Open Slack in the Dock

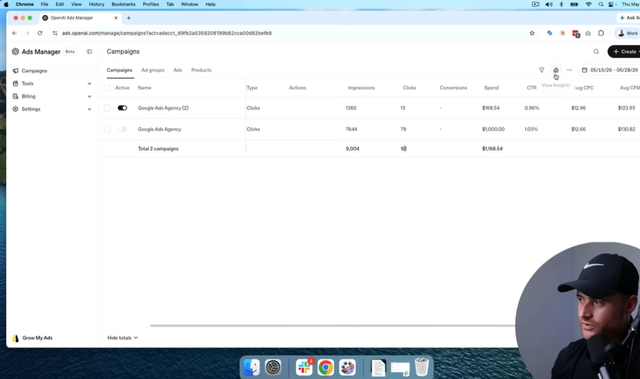[304, 367]
